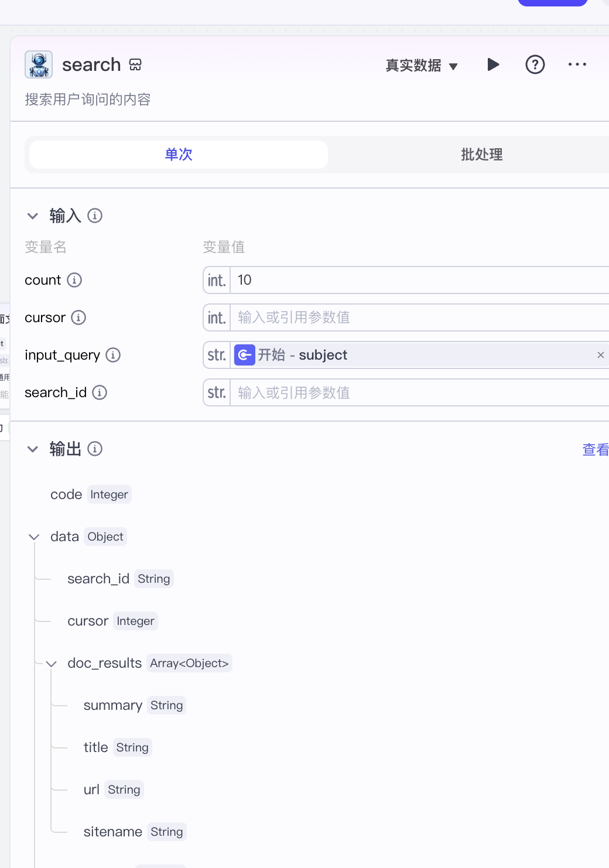
Task: Click the icon beside search title
Action: pos(135,64)
